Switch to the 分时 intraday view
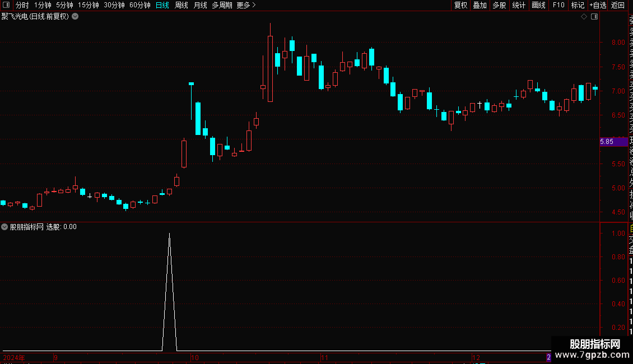633x364 pixels. 22,5
